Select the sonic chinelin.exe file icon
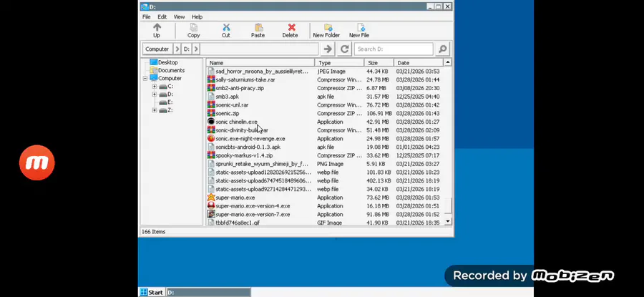Viewport: 644px width, 297px height. coord(211,122)
